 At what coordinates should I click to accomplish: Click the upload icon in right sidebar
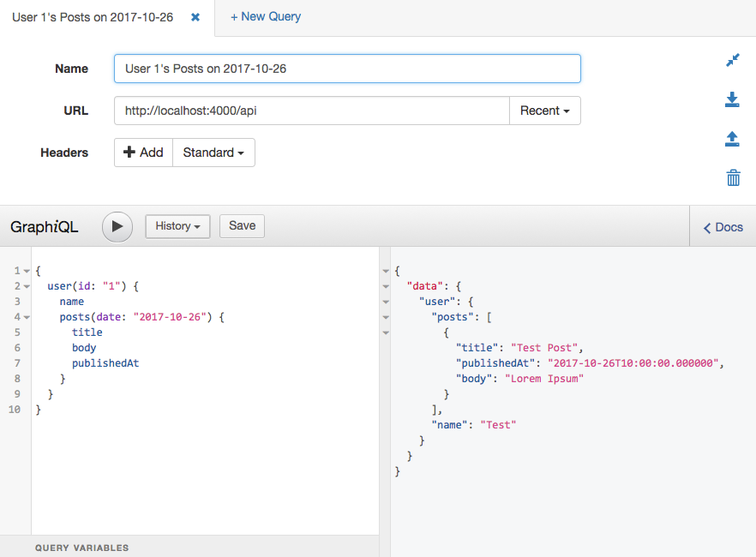click(733, 139)
